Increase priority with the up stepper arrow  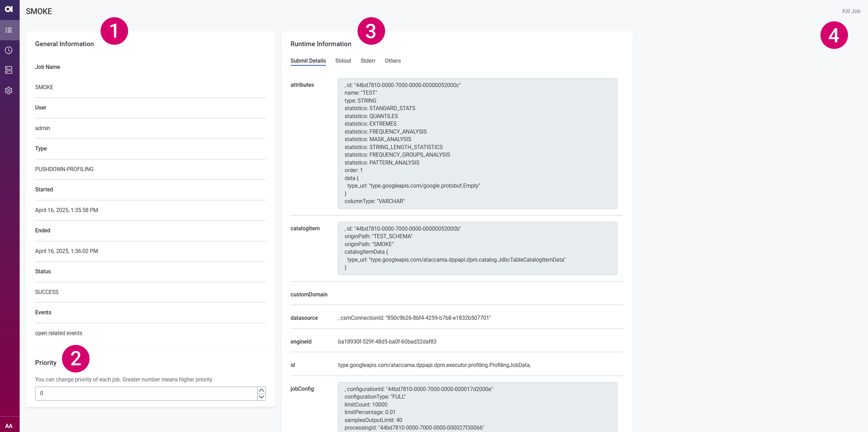point(261,390)
